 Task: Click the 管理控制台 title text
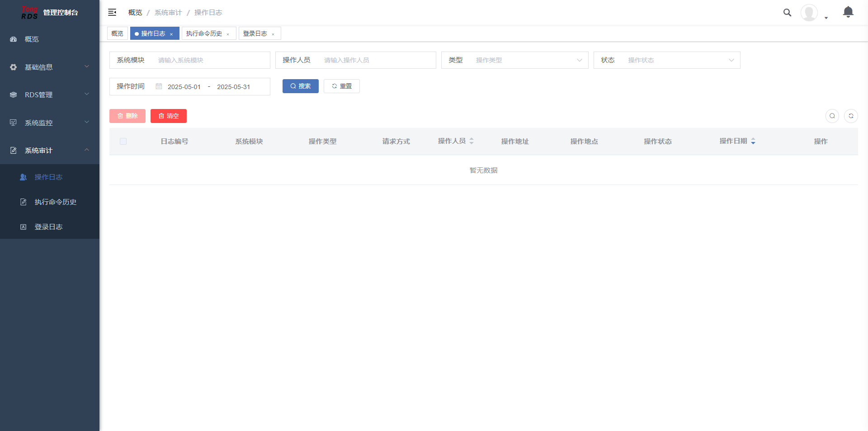pos(61,13)
